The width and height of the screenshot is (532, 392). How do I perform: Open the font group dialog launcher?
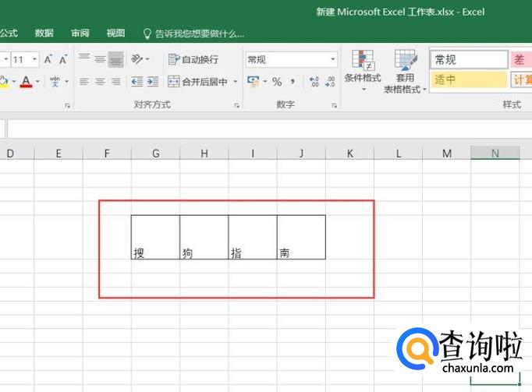pos(67,105)
